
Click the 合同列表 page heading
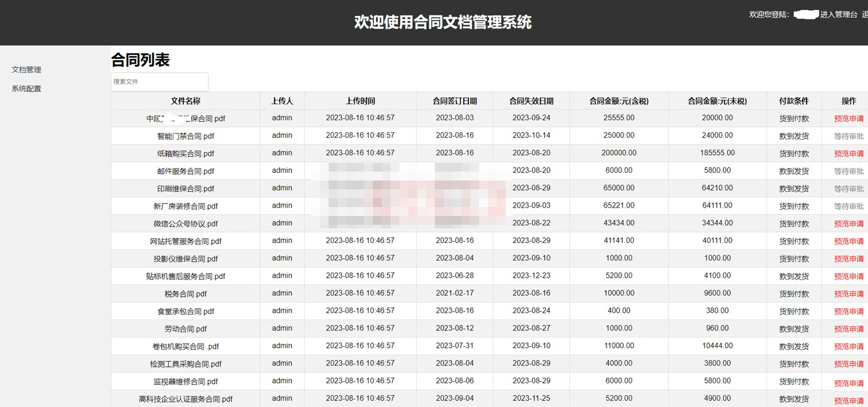(x=140, y=60)
